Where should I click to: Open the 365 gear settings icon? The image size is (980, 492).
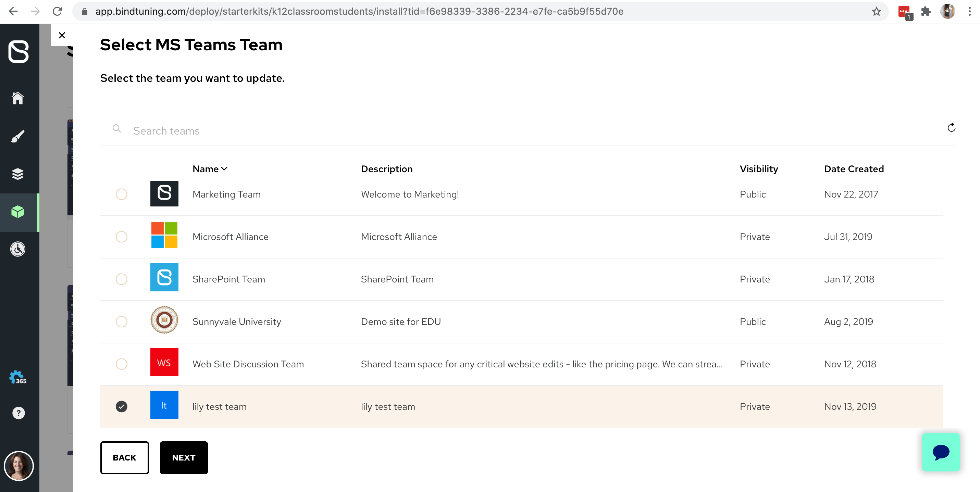pyautogui.click(x=17, y=377)
